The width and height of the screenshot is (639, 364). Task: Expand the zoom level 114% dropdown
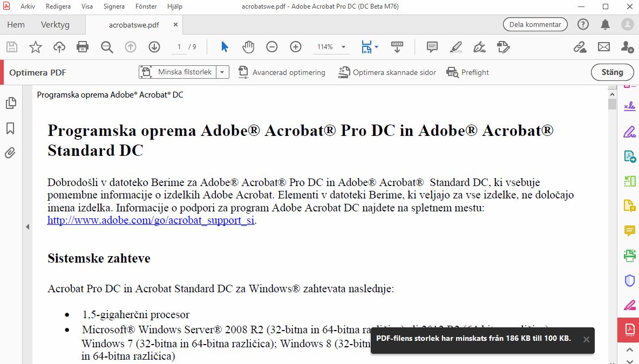pos(344,47)
